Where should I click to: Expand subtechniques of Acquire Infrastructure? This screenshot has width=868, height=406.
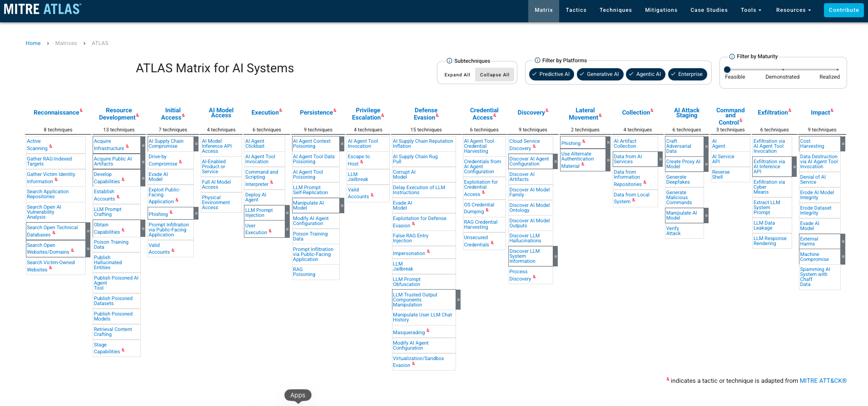(143, 145)
